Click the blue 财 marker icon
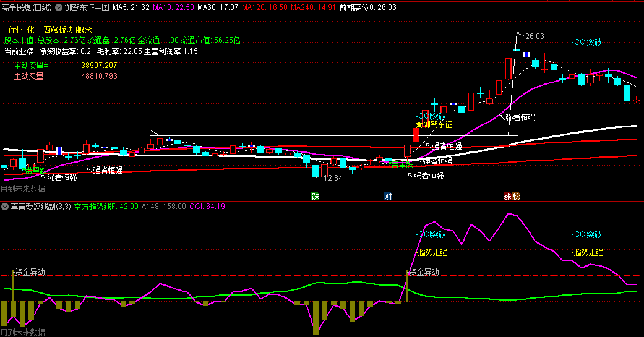The width and height of the screenshot is (644, 337). pyautogui.click(x=388, y=196)
